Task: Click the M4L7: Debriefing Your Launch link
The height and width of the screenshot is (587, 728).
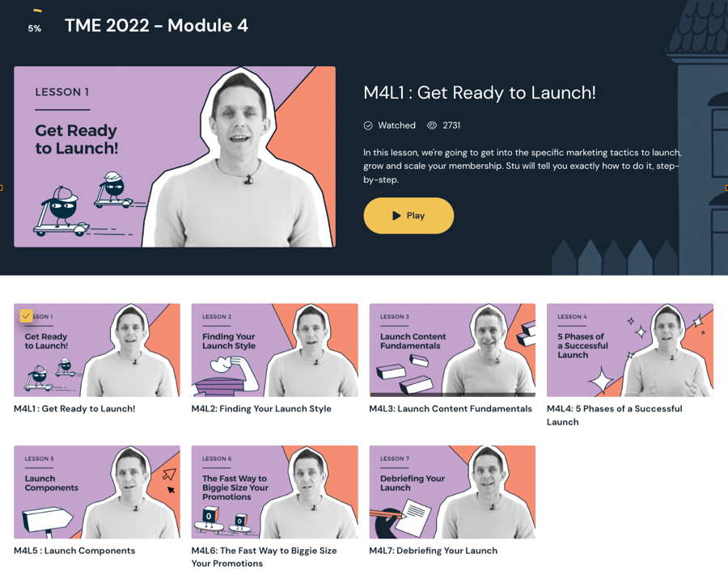Action: click(x=434, y=551)
